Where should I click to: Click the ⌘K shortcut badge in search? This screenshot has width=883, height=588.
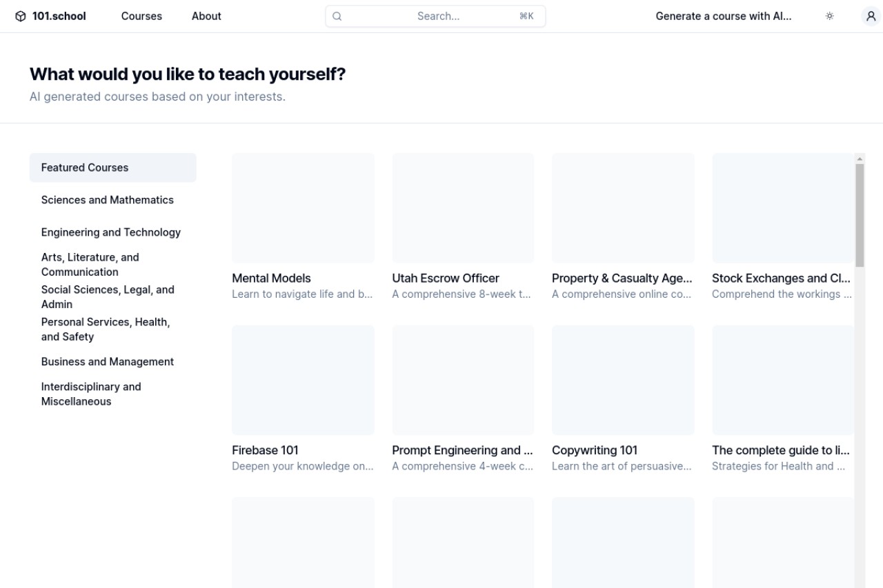[x=526, y=16]
